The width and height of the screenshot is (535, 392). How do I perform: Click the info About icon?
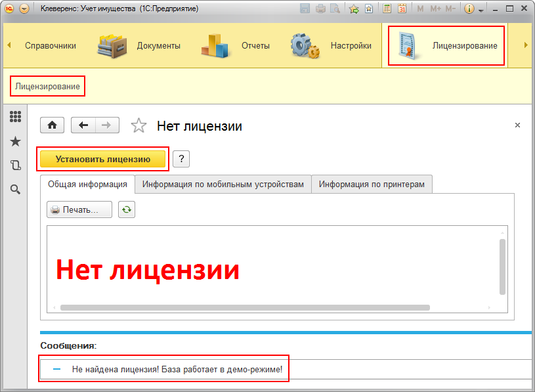[469, 9]
